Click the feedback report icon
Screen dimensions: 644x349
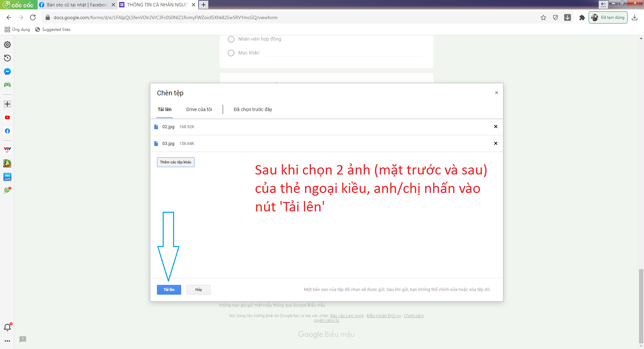(23, 339)
